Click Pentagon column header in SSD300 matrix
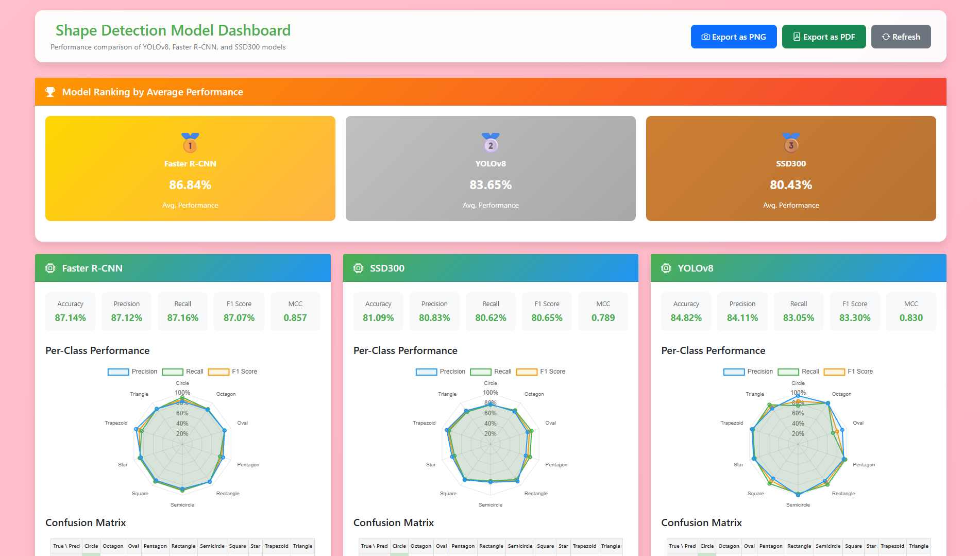Viewport: 980px width, 556px height. pos(463,546)
